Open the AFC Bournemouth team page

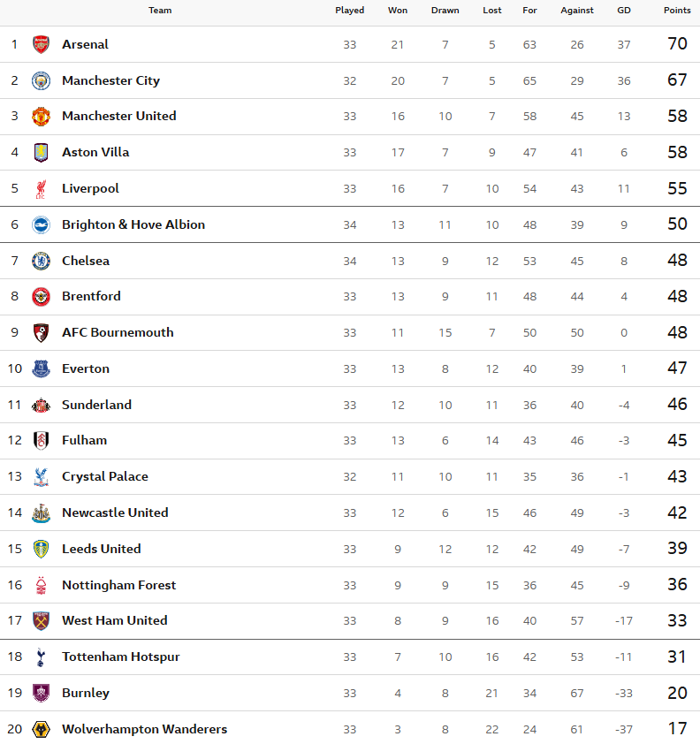click(118, 332)
